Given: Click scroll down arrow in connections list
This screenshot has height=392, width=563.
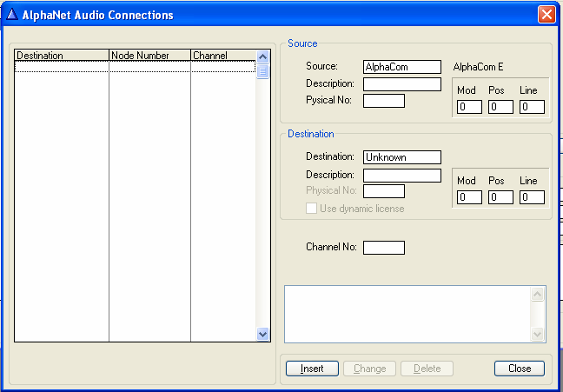Looking at the screenshot, I should 263,334.
